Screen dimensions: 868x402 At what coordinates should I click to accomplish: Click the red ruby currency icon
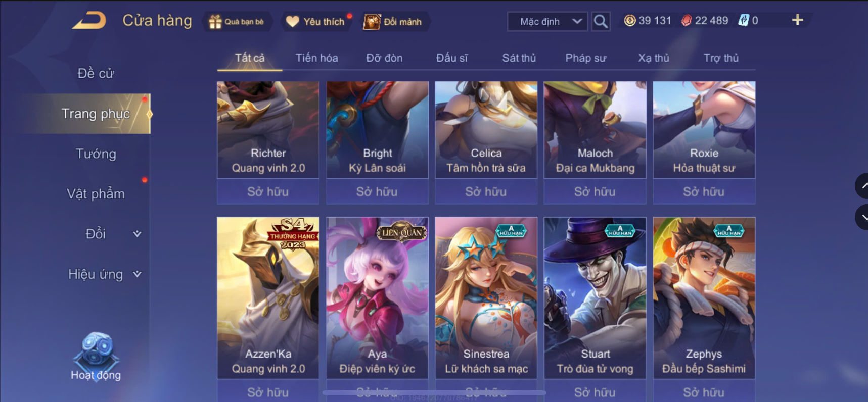point(686,21)
